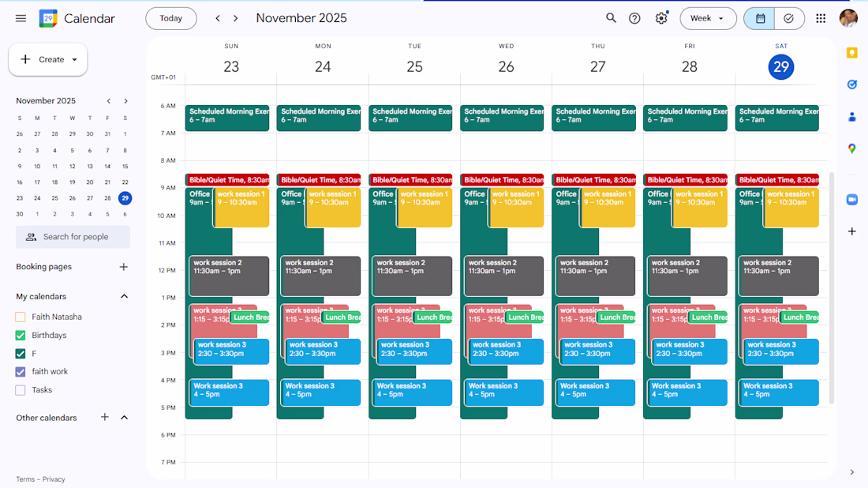Image resolution: width=868 pixels, height=488 pixels.
Task: Open the Privacy link
Action: coord(54,479)
